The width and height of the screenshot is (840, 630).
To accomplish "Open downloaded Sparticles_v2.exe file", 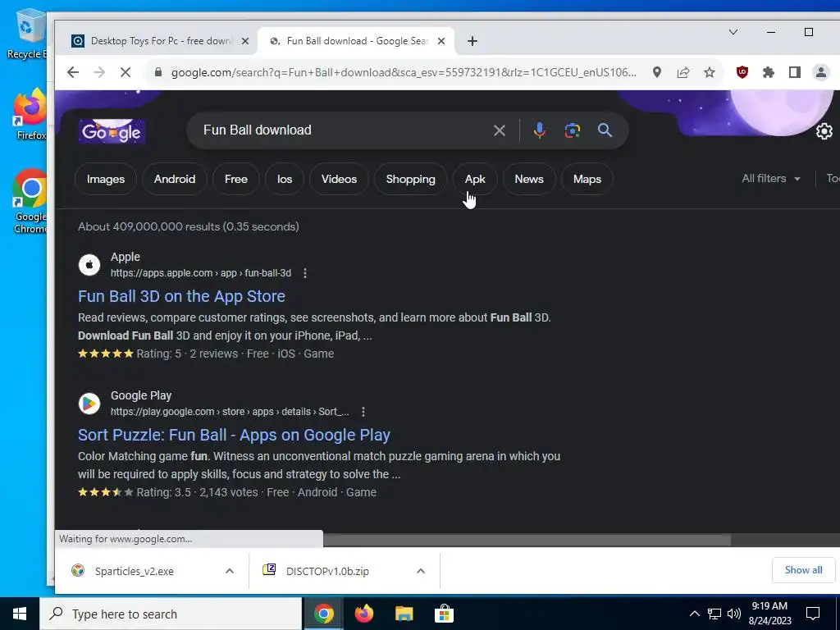I will (x=134, y=571).
